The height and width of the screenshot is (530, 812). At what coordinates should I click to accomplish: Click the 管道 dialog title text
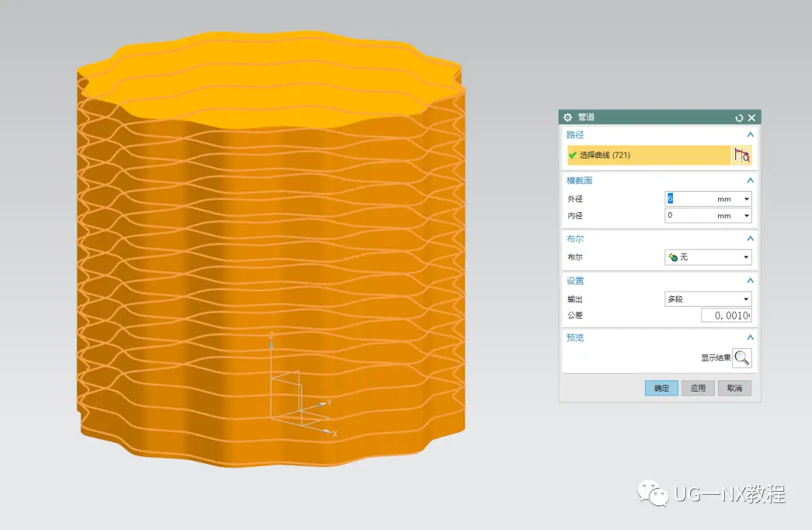coord(586,117)
